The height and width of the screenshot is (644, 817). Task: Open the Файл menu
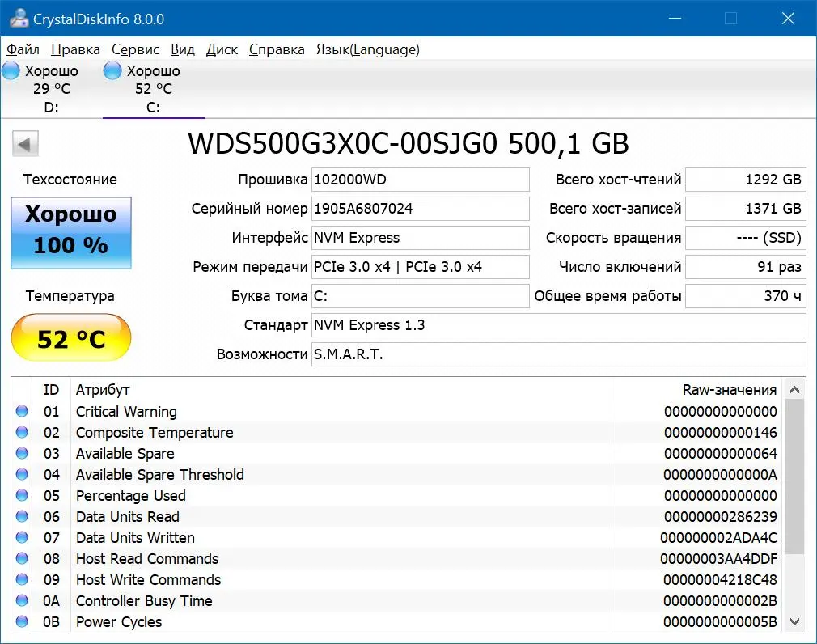pyautogui.click(x=23, y=49)
